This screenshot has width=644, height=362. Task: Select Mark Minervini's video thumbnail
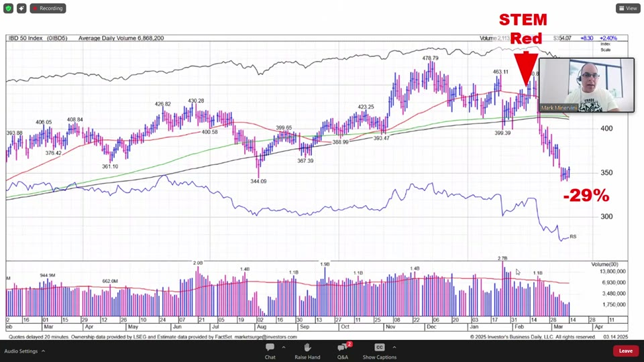(586, 85)
